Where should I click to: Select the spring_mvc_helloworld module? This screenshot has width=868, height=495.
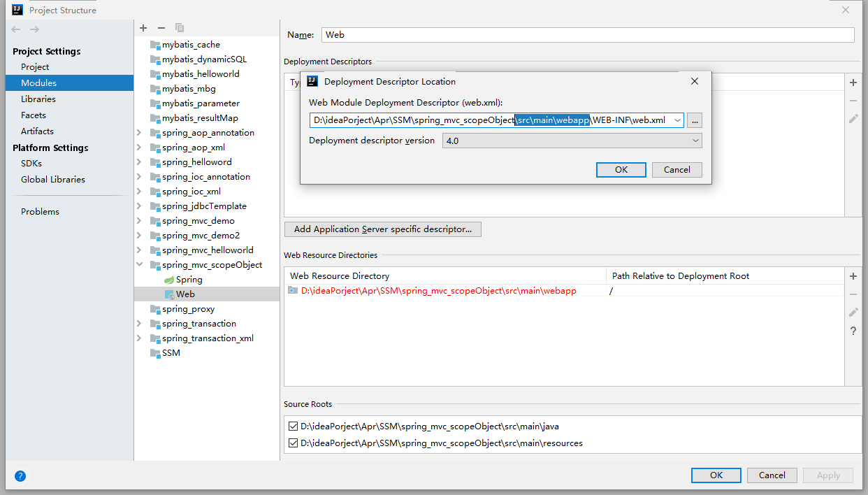(x=208, y=250)
